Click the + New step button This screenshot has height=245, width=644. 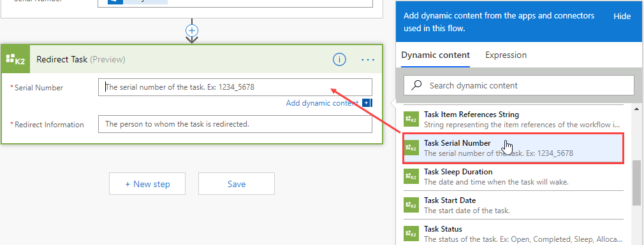147,183
